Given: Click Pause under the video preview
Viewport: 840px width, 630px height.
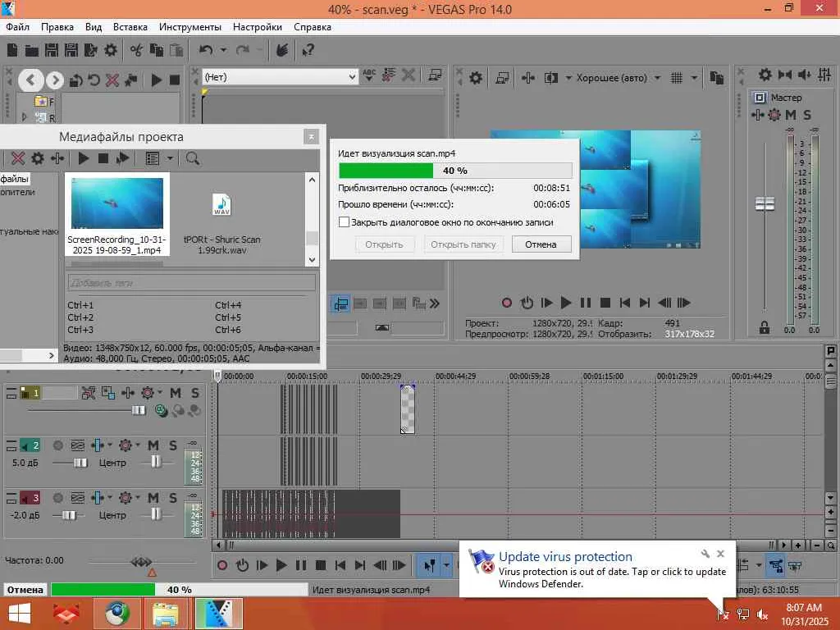Looking at the screenshot, I should (586, 303).
